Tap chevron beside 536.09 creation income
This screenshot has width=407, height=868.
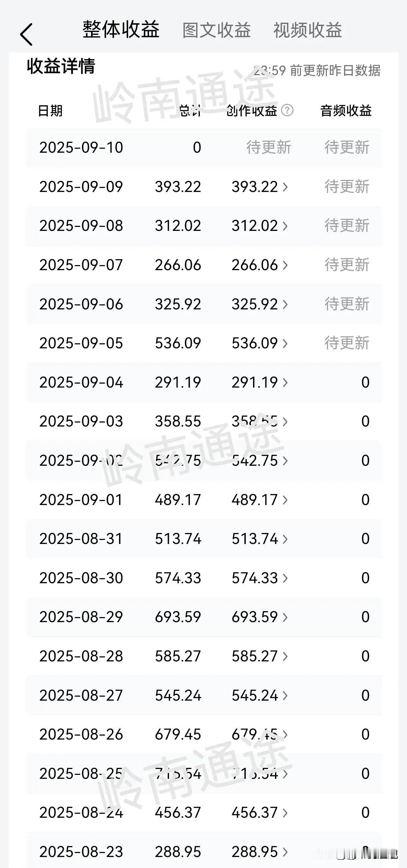tap(285, 343)
